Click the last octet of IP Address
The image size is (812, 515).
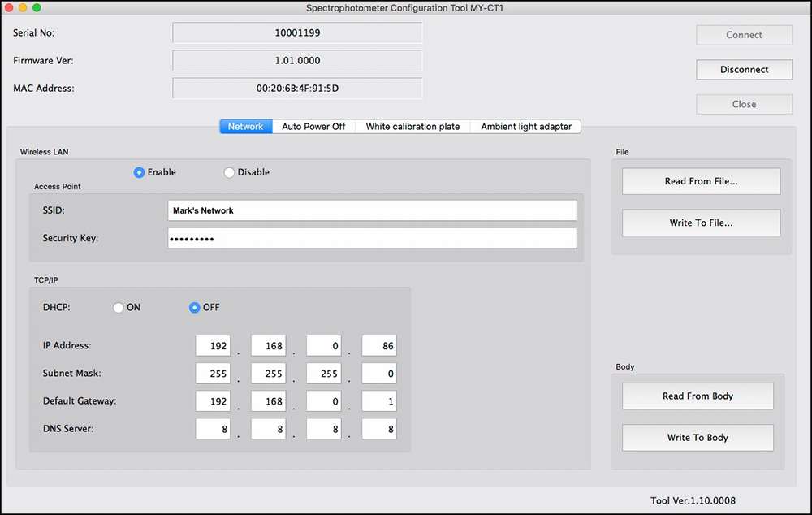coord(378,346)
